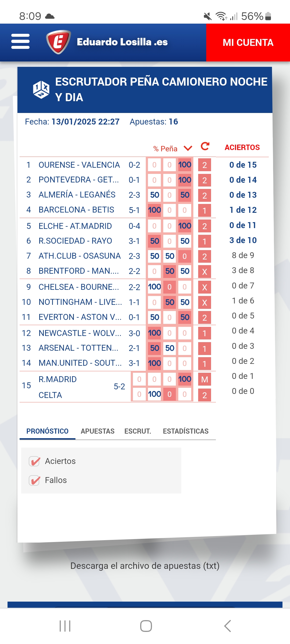Tap the 1X2 dice icon
The height and width of the screenshot is (644, 290).
click(41, 90)
